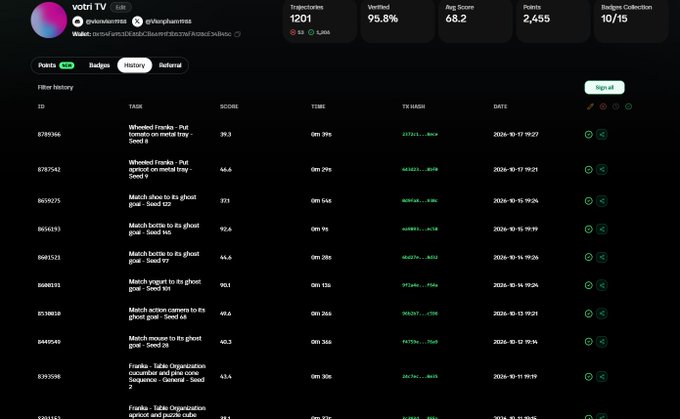Click the Sign all button
Viewport: 680px width, 419px height.
(x=604, y=87)
